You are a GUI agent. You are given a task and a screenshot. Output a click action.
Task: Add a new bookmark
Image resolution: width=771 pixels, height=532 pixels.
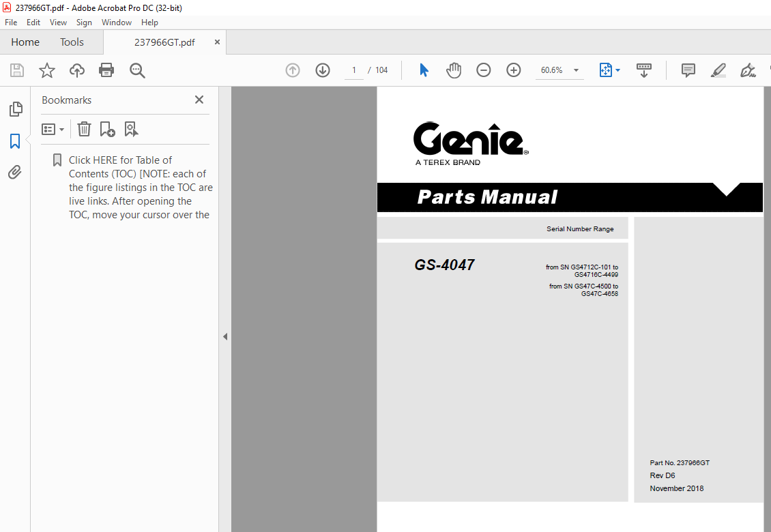click(x=107, y=130)
